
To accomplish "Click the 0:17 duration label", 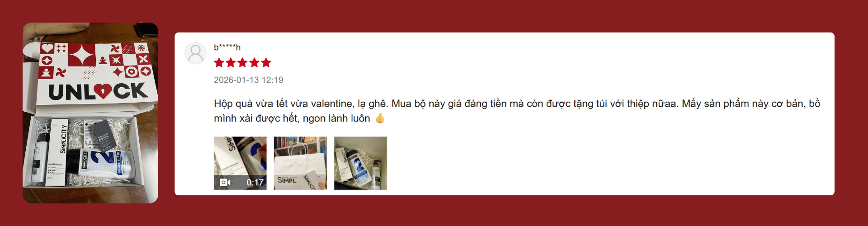I will click(x=255, y=183).
